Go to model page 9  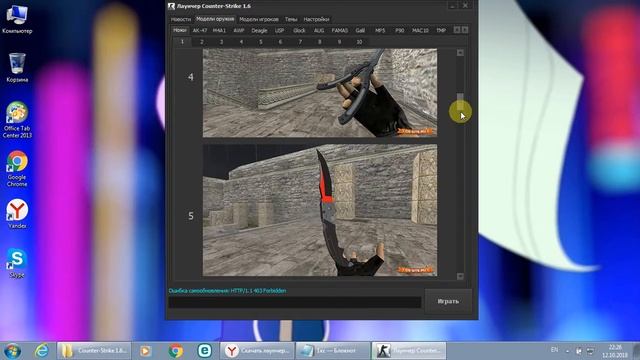click(339, 42)
